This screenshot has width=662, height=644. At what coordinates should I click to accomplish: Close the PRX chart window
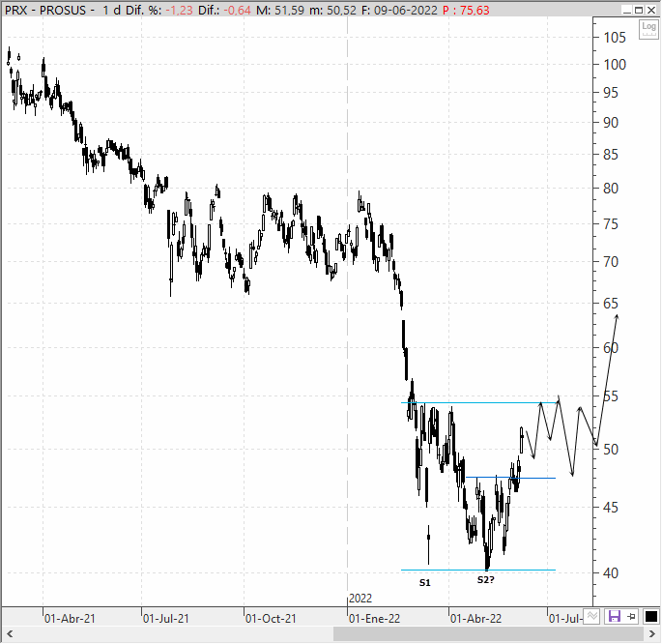click(x=651, y=10)
